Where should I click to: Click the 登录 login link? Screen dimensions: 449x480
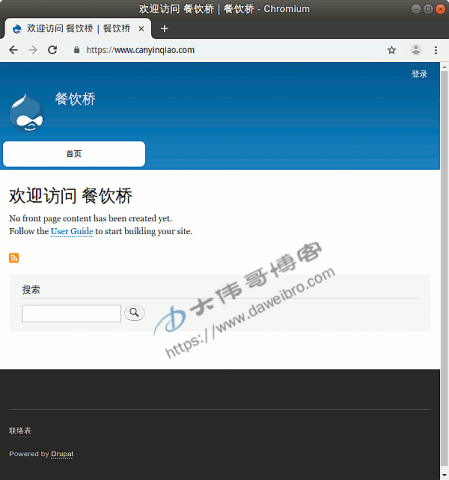[x=419, y=74]
